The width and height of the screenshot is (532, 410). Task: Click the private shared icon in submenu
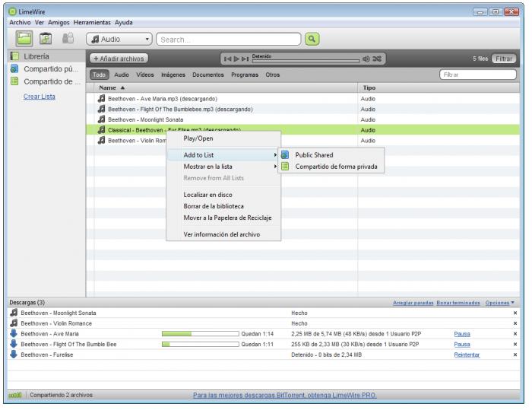[x=285, y=166]
